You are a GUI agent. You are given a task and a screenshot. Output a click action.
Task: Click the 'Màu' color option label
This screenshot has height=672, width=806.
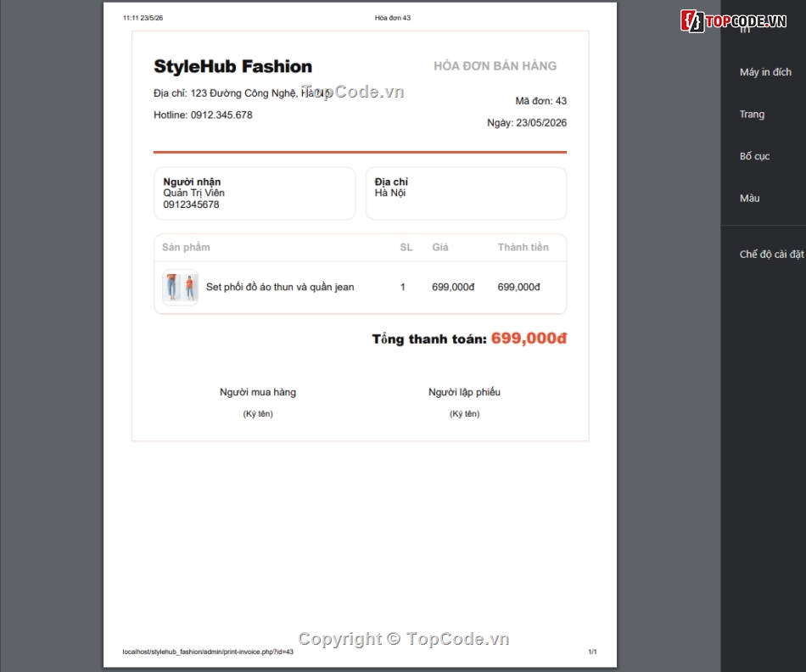749,198
